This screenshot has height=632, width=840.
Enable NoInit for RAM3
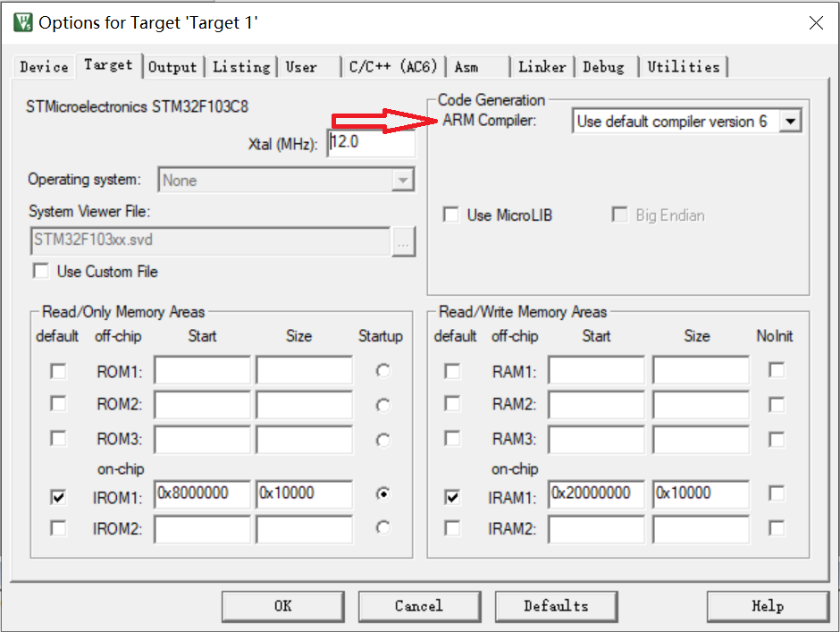(777, 440)
